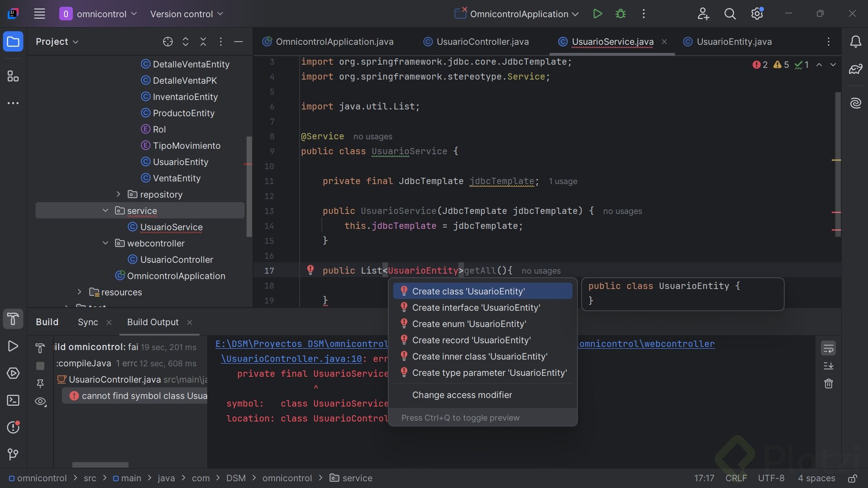Toggle the eye view options in Build
This screenshot has width=868, height=488.
pyautogui.click(x=40, y=402)
